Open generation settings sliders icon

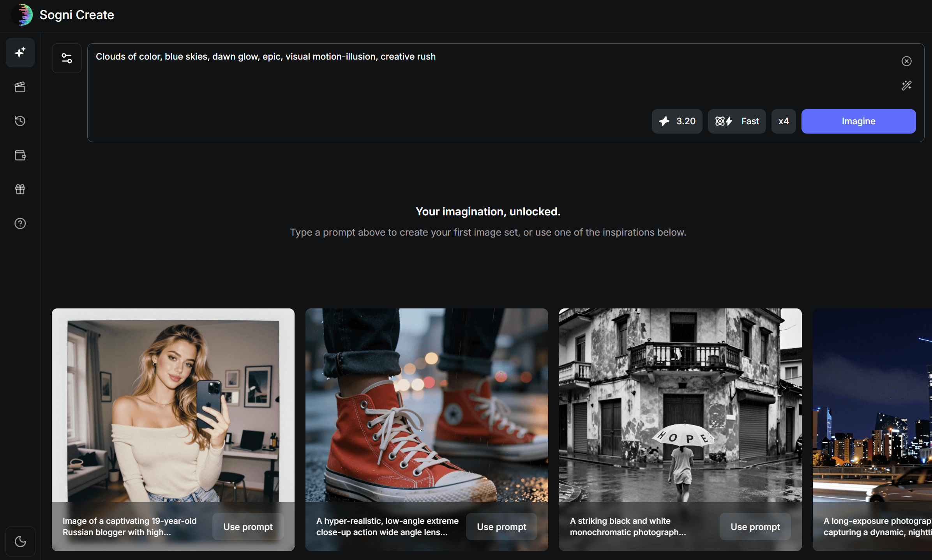click(67, 58)
